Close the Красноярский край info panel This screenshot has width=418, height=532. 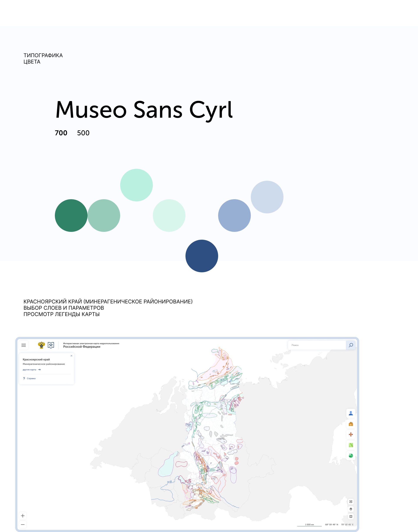71,356
